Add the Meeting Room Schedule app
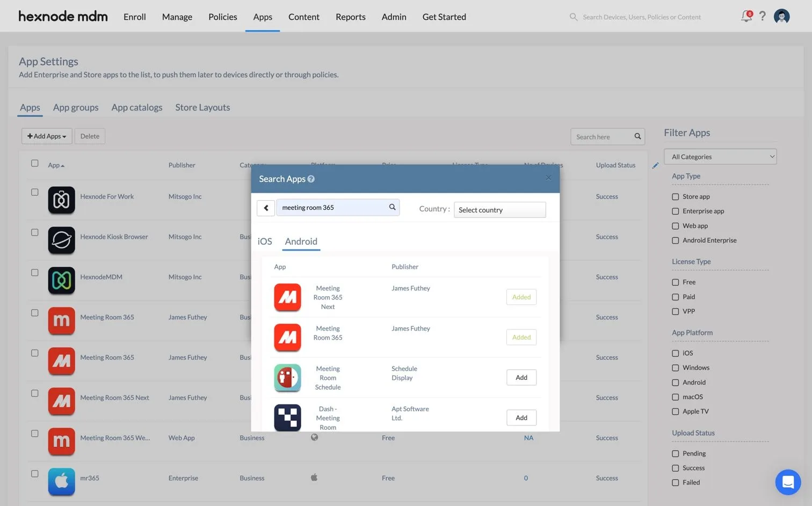 (521, 378)
